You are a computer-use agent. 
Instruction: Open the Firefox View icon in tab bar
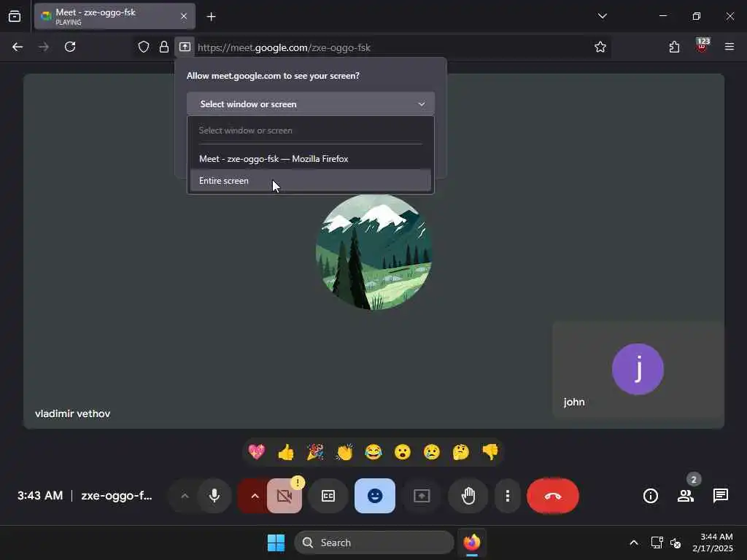(x=15, y=17)
